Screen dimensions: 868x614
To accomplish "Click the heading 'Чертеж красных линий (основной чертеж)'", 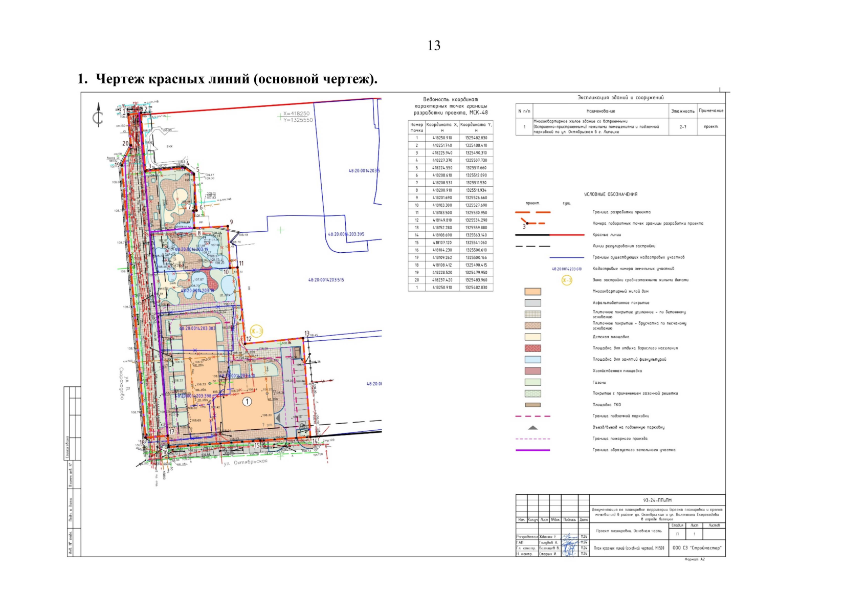I will click(228, 79).
